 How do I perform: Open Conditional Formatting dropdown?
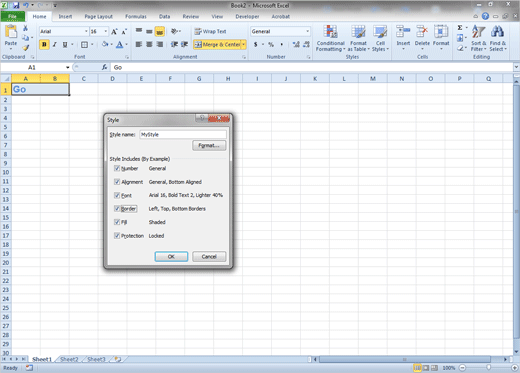pyautogui.click(x=330, y=38)
